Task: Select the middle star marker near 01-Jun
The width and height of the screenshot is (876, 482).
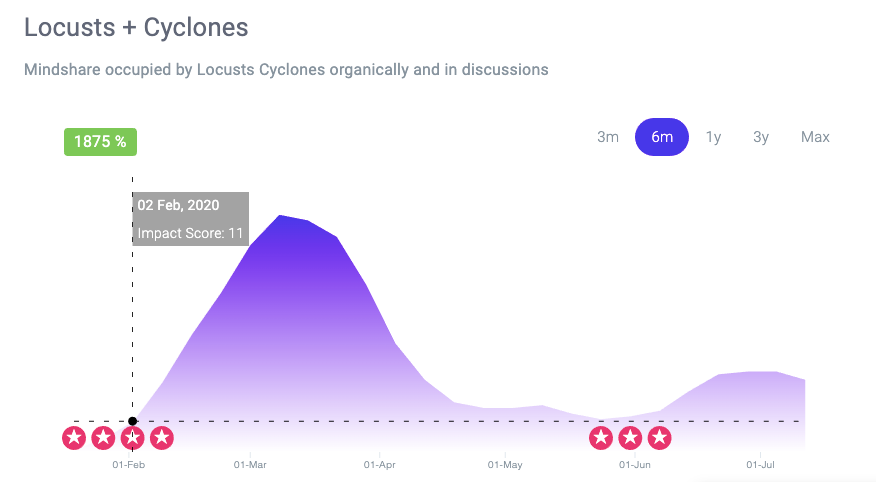Action: tap(630, 438)
